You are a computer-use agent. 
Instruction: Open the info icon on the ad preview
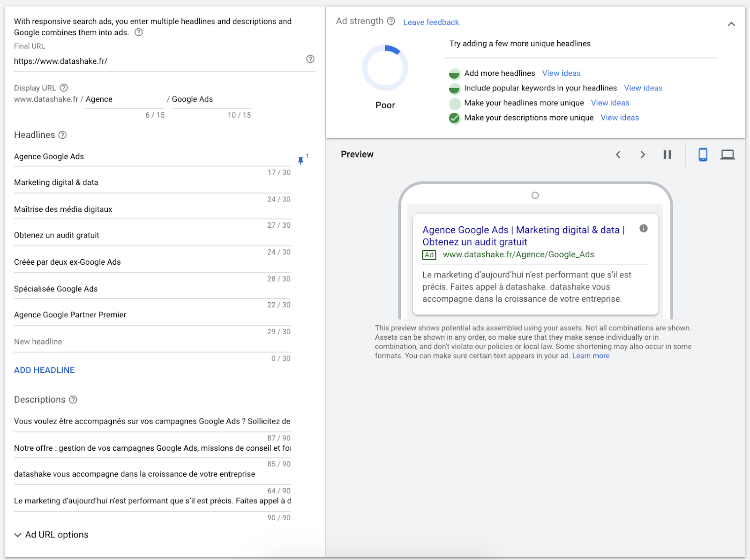point(643,229)
